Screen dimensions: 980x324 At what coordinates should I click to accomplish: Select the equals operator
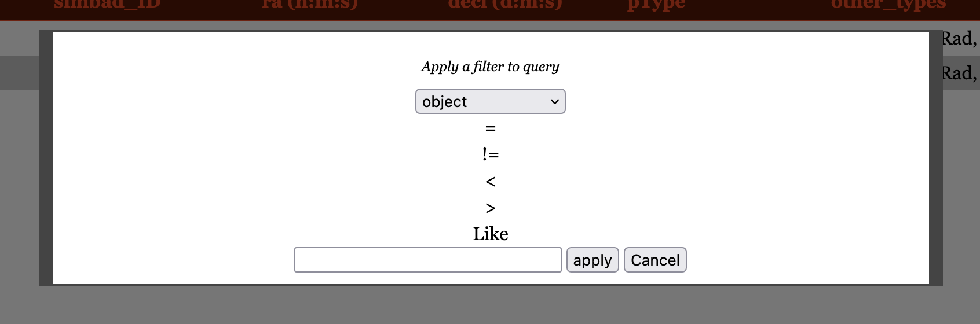pyautogui.click(x=490, y=128)
